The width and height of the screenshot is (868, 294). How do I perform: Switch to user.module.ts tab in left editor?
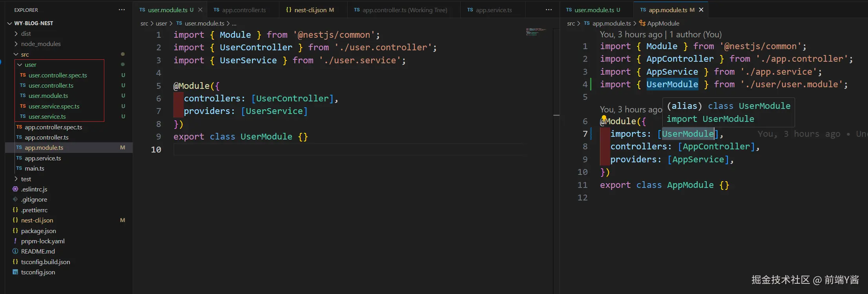click(x=167, y=10)
